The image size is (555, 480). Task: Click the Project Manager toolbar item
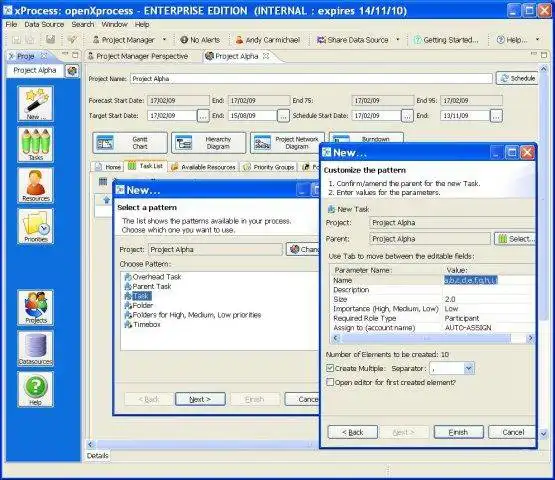124,40
